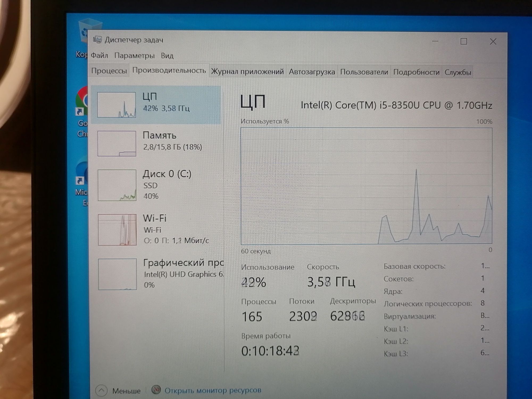Select the ЦП mini graph in the sidebar

click(x=117, y=105)
